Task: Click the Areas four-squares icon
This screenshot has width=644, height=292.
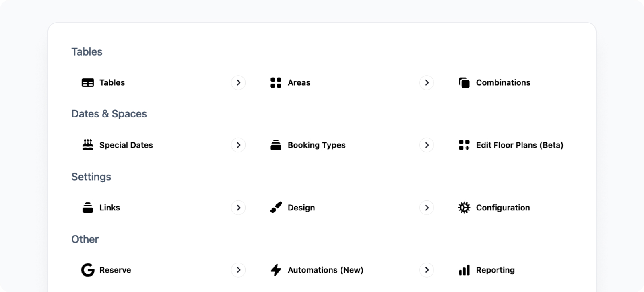Action: (276, 83)
